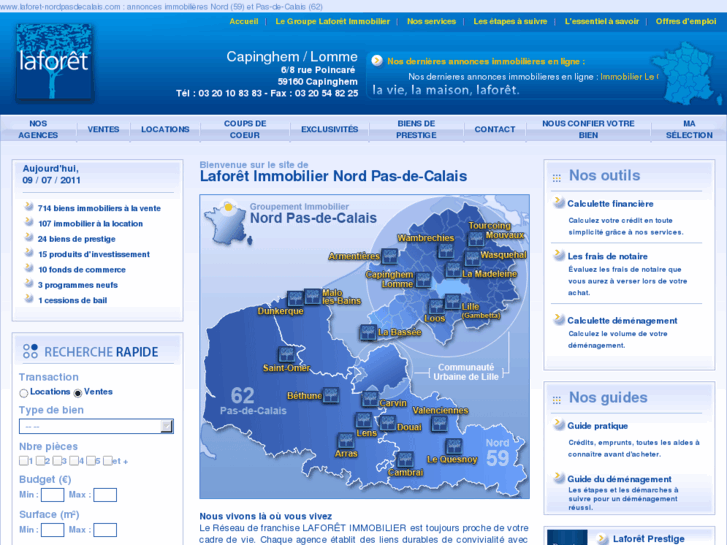727x545 pixels.
Task: Click L'essentiel à savoir link
Action: (601, 21)
